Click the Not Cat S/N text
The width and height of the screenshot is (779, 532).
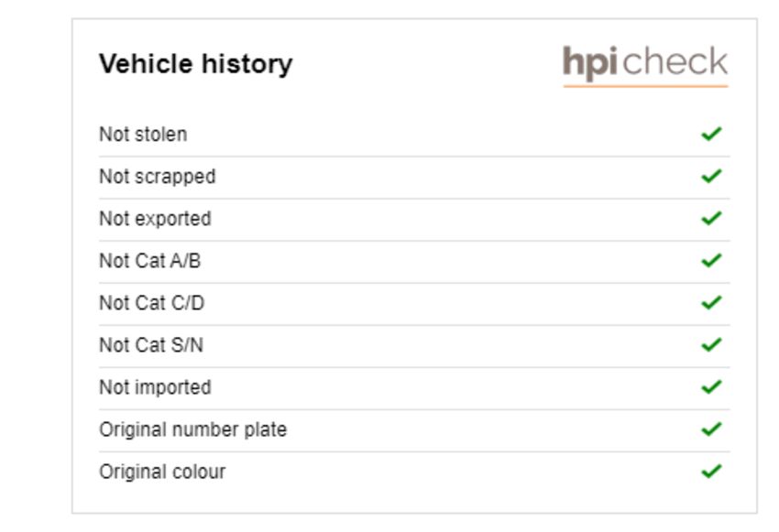point(151,345)
